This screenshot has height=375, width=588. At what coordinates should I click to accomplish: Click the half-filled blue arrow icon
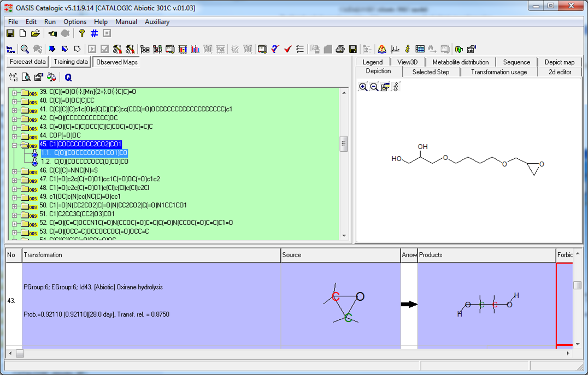(64, 49)
